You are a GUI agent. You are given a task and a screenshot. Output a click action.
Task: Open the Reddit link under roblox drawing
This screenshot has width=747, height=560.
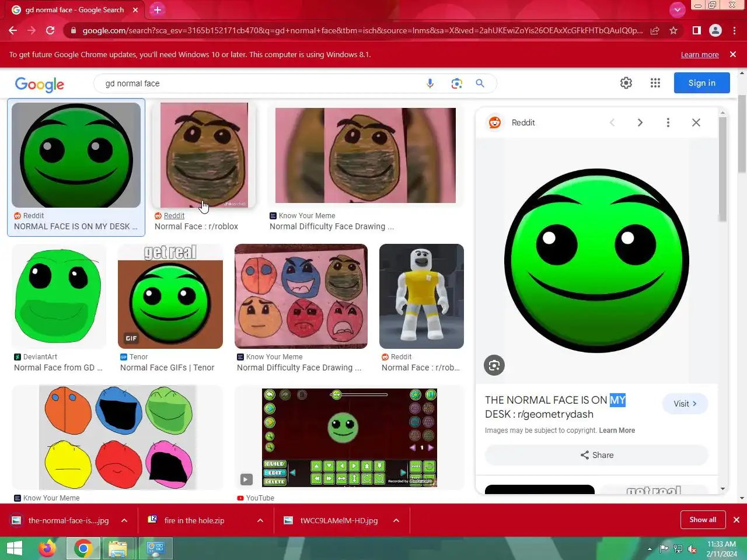[x=174, y=216]
